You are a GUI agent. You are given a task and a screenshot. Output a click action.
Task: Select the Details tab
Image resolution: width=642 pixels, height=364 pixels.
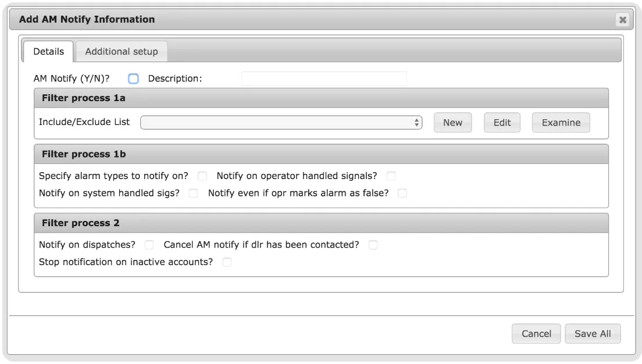(48, 52)
